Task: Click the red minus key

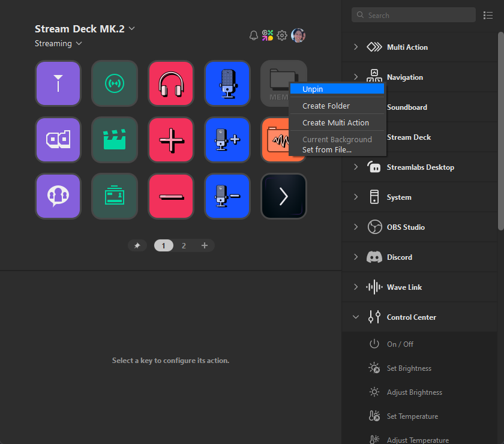Action: (x=171, y=196)
